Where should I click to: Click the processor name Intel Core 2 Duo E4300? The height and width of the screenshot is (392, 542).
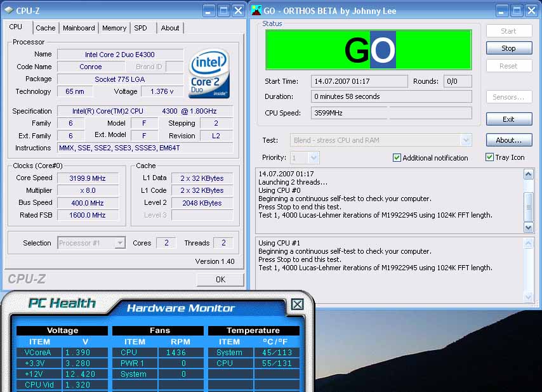pos(120,55)
